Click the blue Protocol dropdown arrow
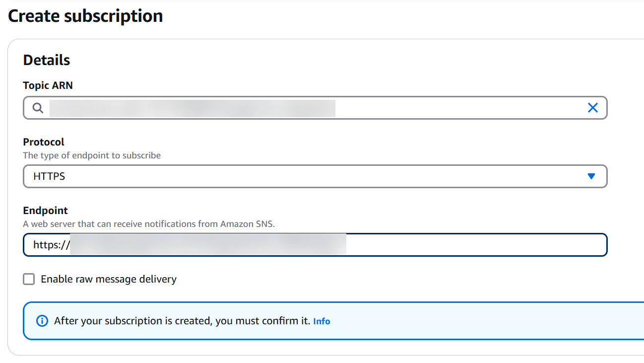644x363 pixels. (x=591, y=176)
